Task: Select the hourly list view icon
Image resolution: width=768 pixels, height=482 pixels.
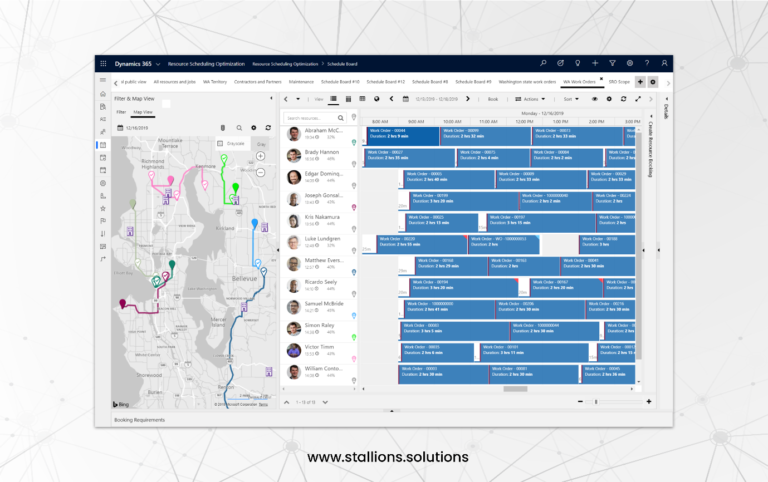Action: (333, 99)
